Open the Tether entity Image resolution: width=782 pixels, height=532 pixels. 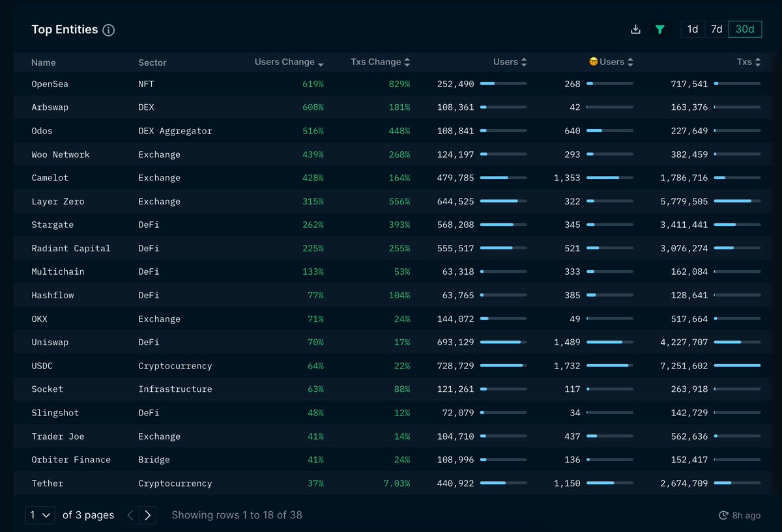pyautogui.click(x=48, y=483)
